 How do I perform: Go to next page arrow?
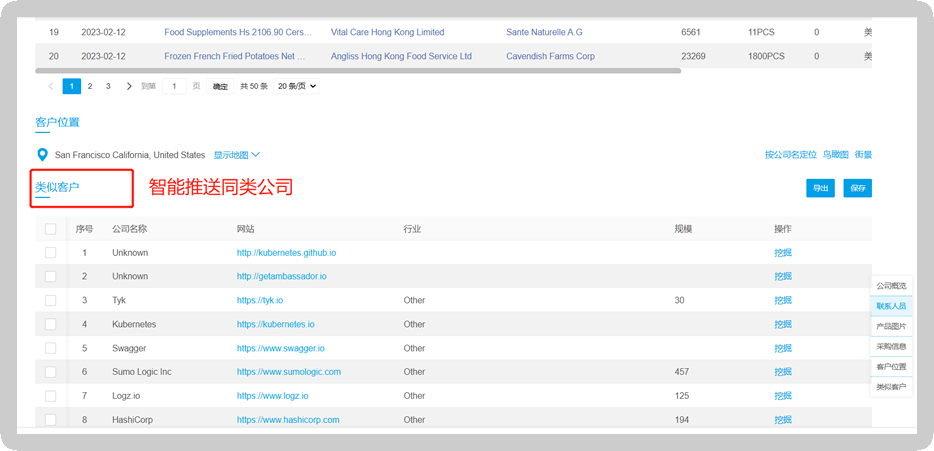(129, 87)
